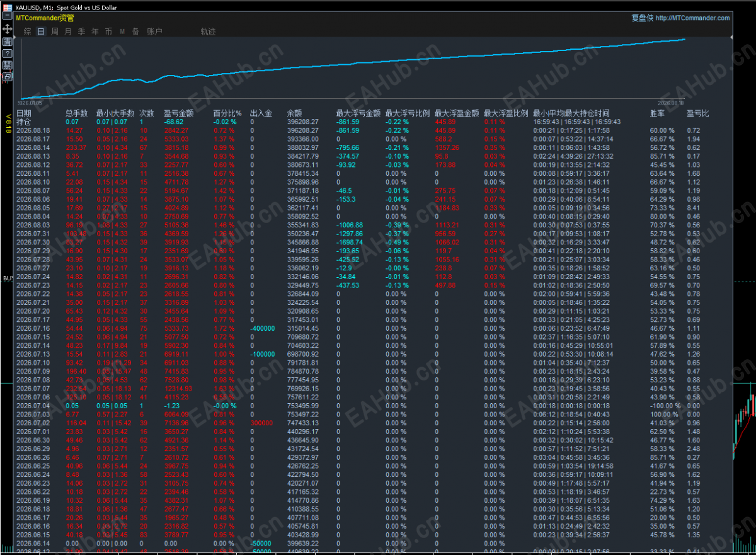Viewport: 756px width, 555px height.
Task: Open the 月 monthly tab
Action: pos(68,31)
